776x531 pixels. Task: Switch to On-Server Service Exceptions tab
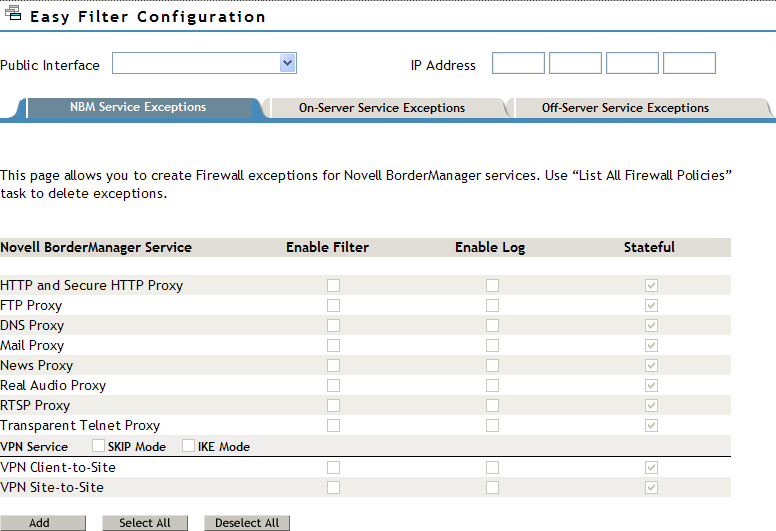(x=382, y=108)
